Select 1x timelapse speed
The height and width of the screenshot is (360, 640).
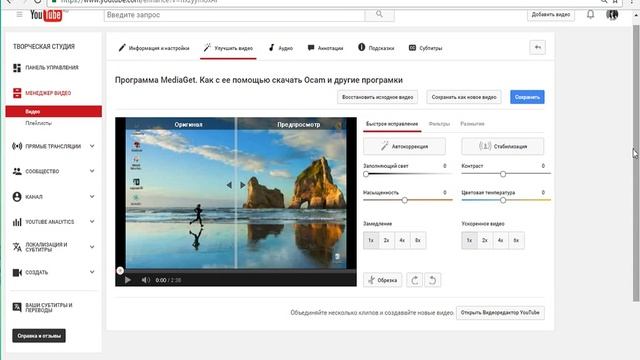[469, 240]
